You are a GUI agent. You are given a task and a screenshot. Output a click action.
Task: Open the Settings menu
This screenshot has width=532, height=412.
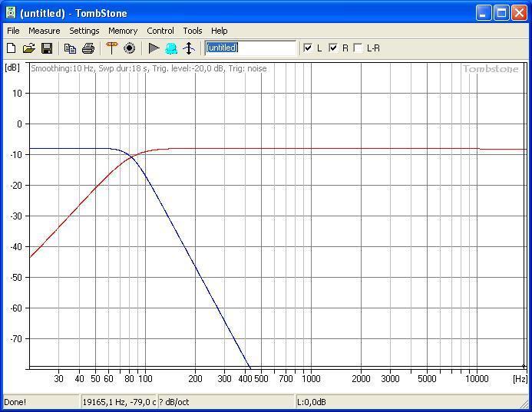(x=84, y=31)
